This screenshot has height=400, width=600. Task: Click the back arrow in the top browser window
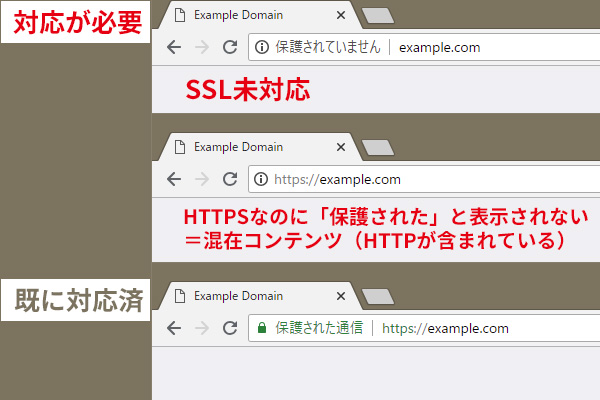tap(174, 47)
